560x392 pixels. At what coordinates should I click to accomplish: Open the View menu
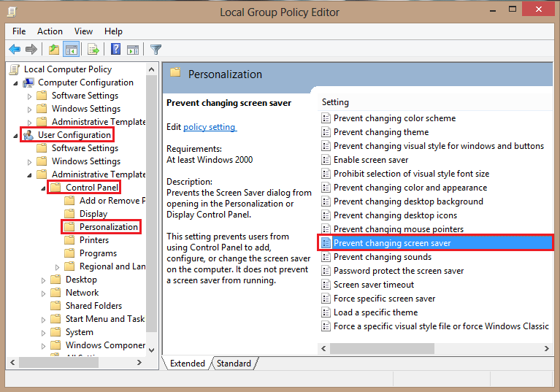83,31
